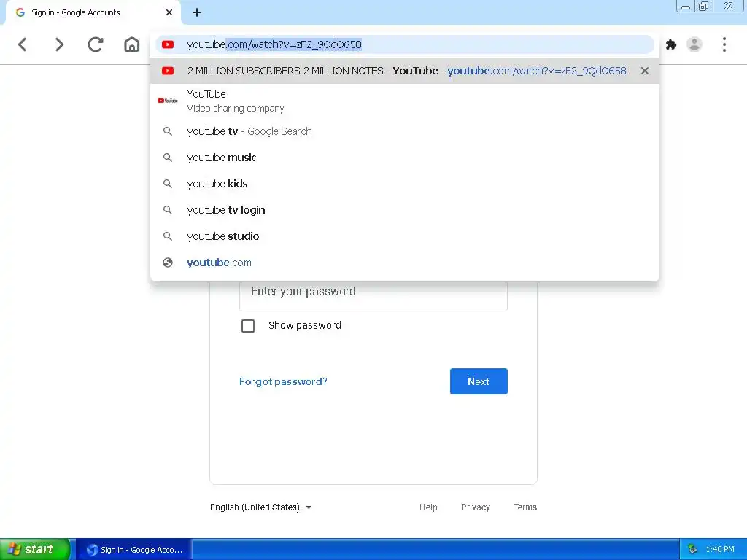
Task: Go back with the browser back arrow
Action: coord(23,44)
